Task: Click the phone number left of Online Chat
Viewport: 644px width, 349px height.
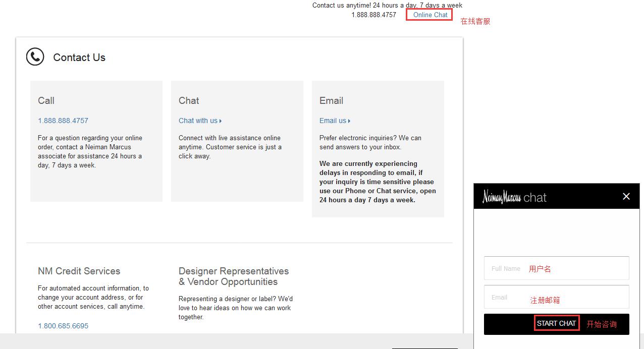Action: (373, 15)
